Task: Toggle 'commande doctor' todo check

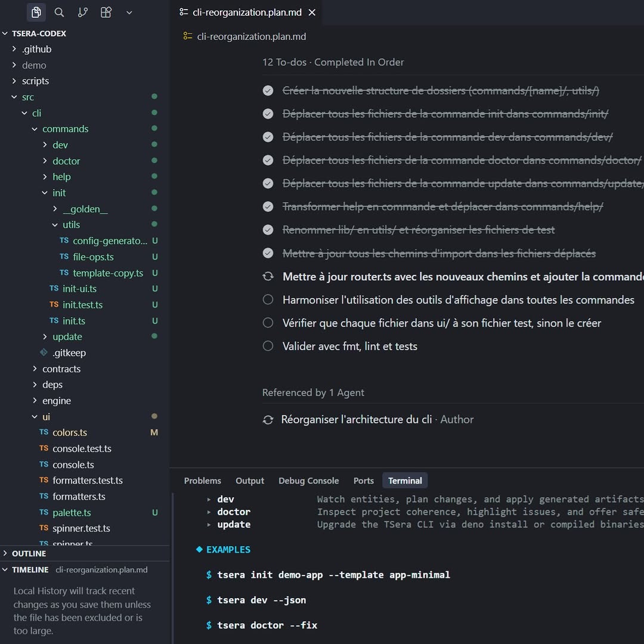Action: 268,160
